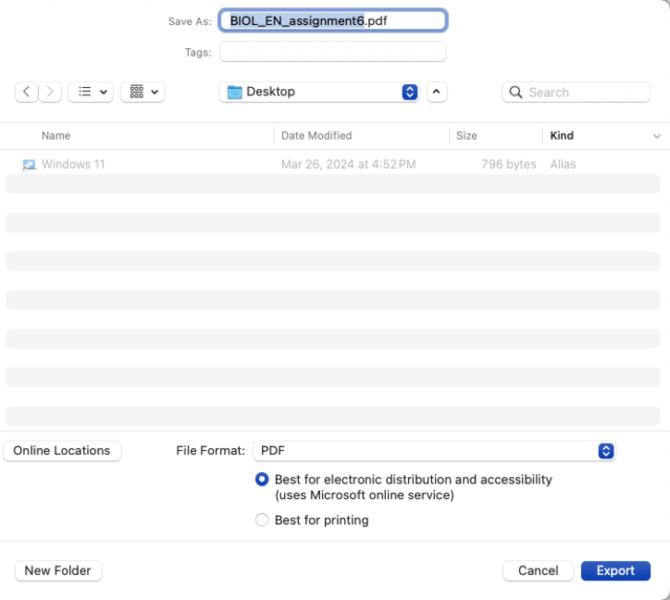Open the group-by grid options menu
The image size is (670, 600).
(x=143, y=92)
